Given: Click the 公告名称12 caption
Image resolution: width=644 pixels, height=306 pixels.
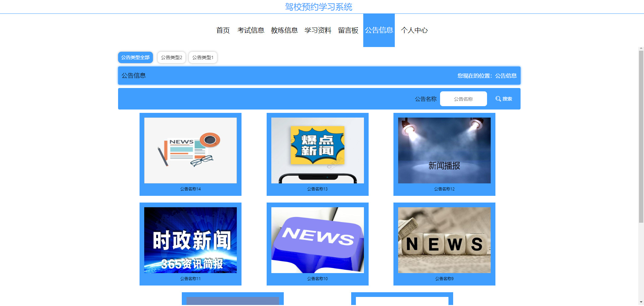Looking at the screenshot, I should (x=444, y=189).
